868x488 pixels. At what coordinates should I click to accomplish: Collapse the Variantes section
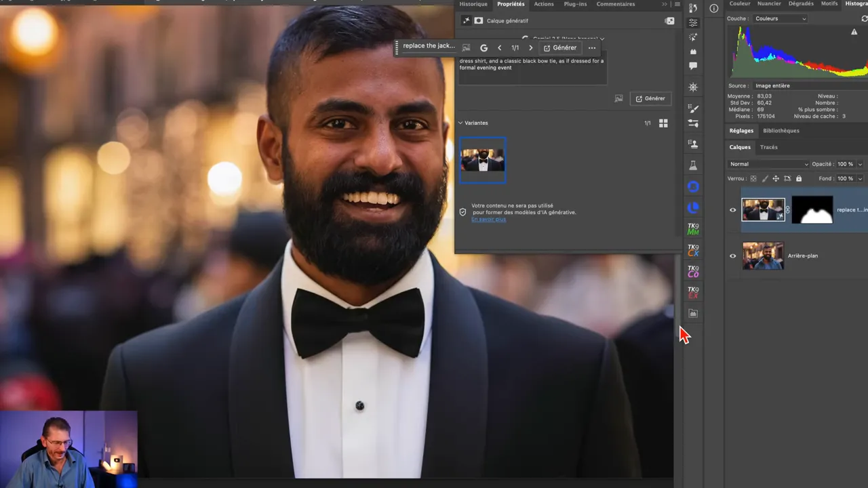(x=461, y=123)
